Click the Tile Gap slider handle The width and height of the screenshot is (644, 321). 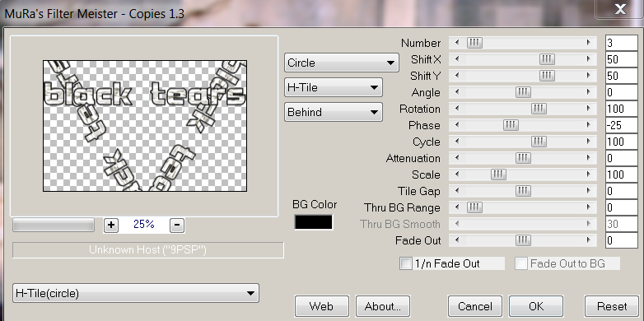(523, 191)
